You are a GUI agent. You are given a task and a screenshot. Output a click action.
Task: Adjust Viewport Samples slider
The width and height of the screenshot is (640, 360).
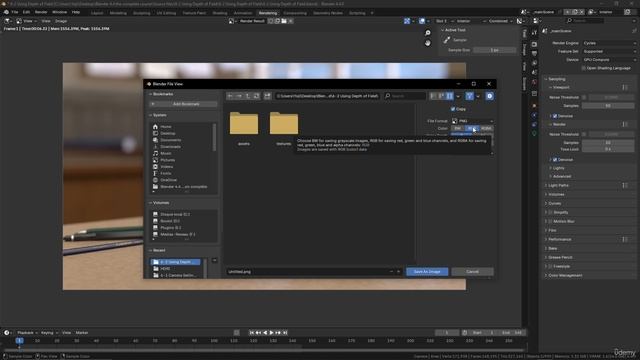pyautogui.click(x=608, y=106)
